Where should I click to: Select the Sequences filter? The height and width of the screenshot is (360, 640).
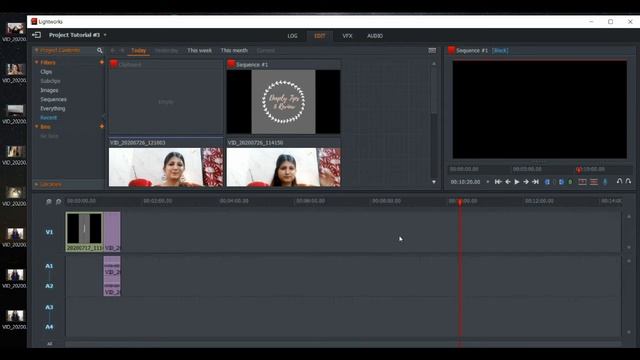pyautogui.click(x=53, y=100)
